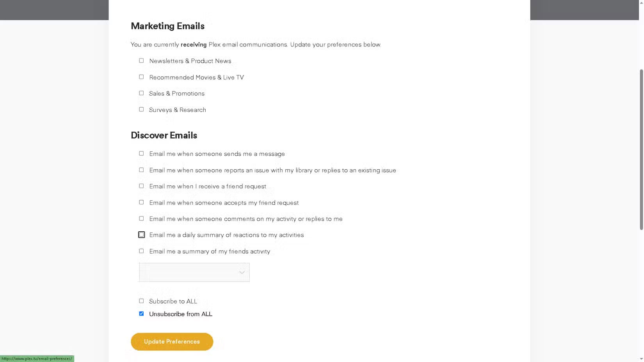Screen dimensions: 644x362
Task: Click the Marketing Emails heading
Action: [167, 26]
